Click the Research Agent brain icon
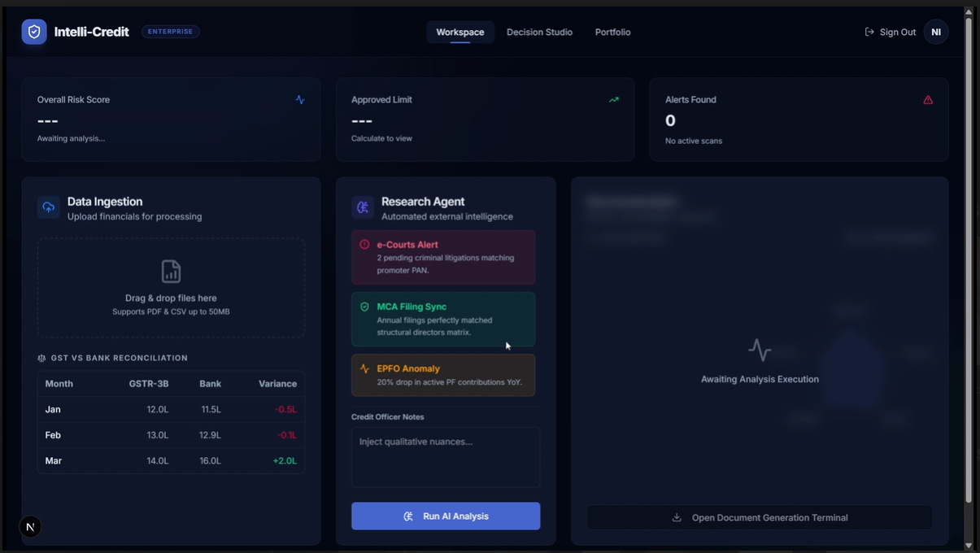Image resolution: width=980 pixels, height=553 pixels. [x=363, y=207]
